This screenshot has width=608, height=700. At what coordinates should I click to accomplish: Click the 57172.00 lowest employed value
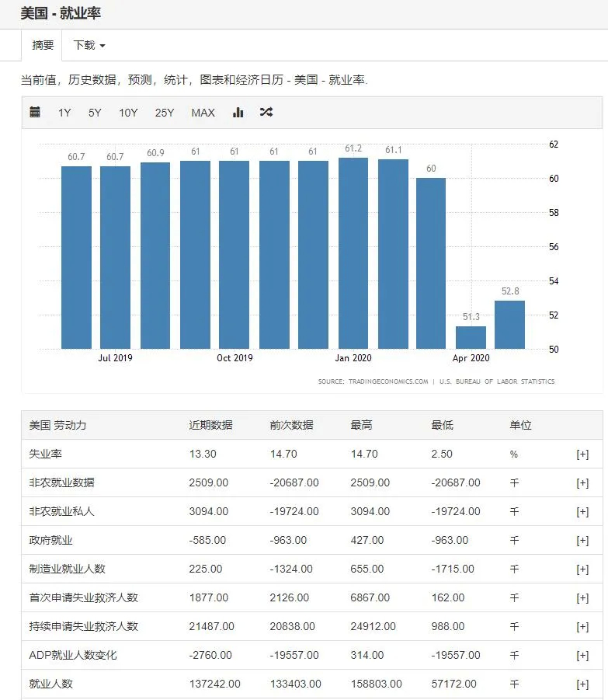(453, 684)
